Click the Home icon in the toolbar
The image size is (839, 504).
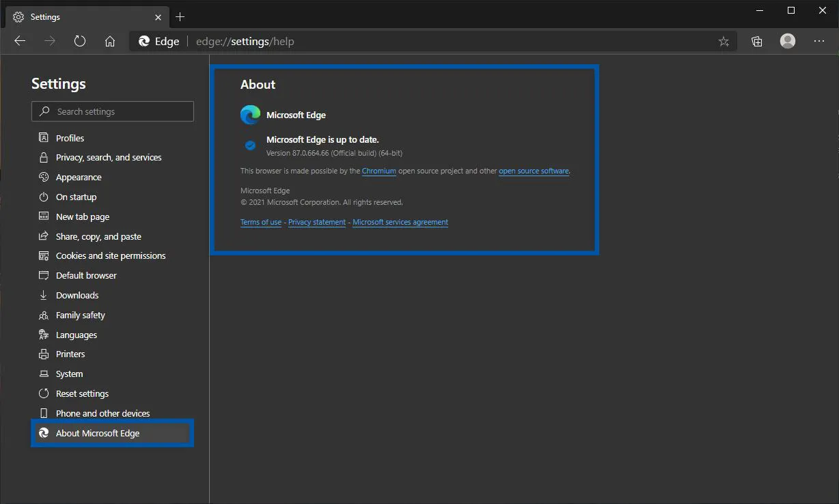110,41
